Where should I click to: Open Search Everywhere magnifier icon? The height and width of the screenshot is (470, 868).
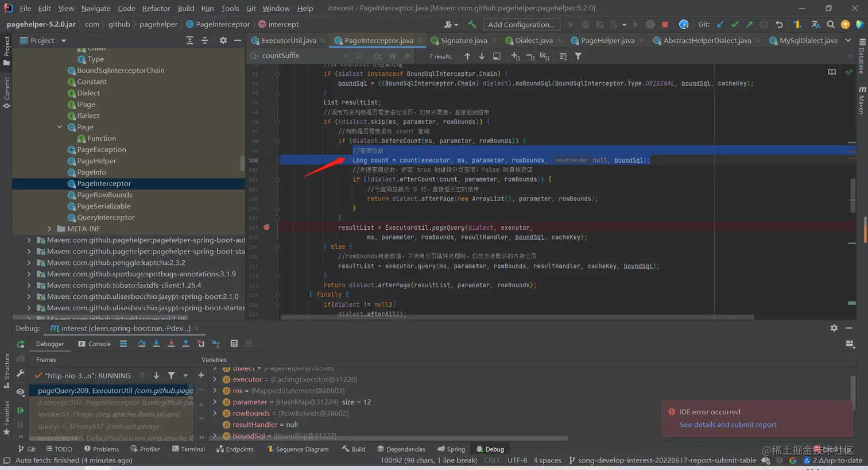point(831,24)
